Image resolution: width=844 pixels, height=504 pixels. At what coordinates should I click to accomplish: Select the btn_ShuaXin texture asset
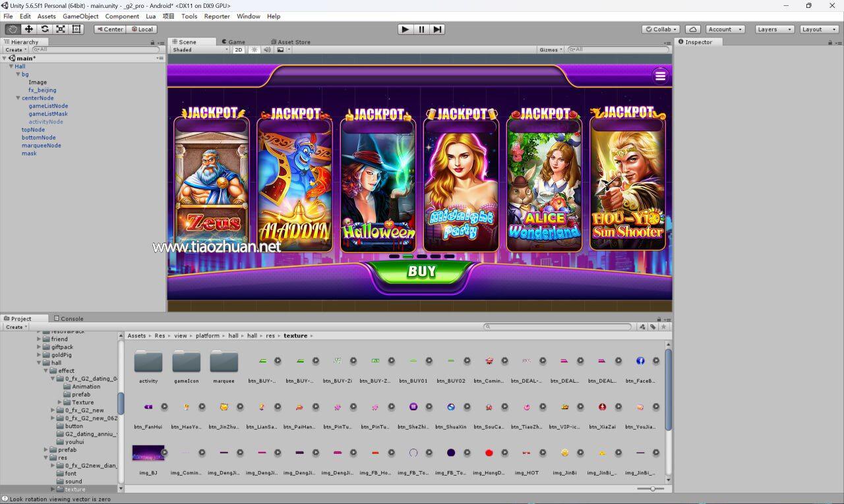451,412
